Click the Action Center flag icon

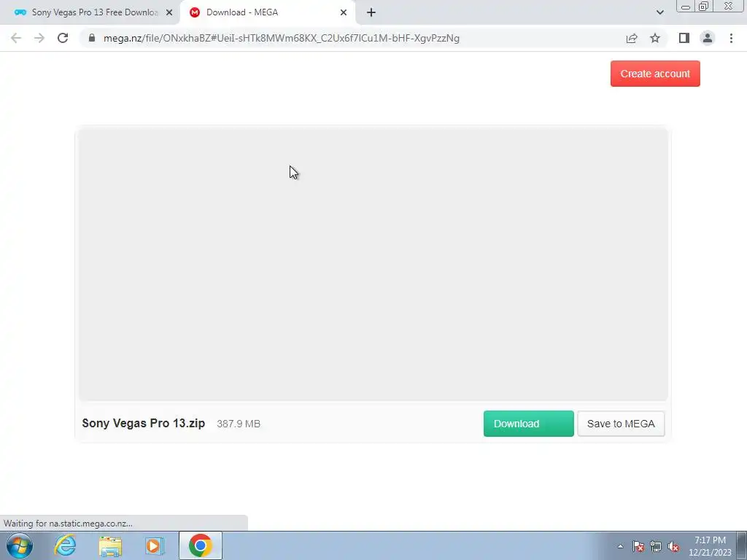[x=638, y=546]
